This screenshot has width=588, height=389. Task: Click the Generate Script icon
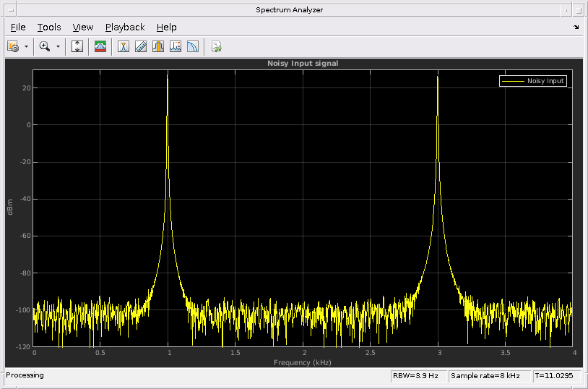pos(216,46)
